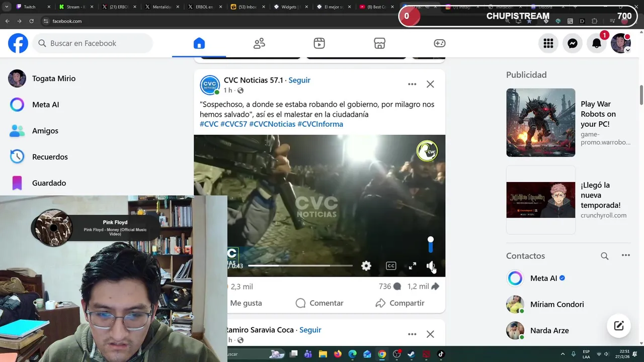Reload the page in the browser

coord(31,21)
